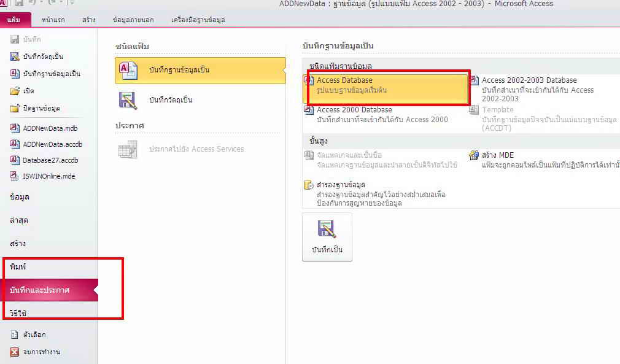Open recent file Database27.accdb
Image resolution: width=620 pixels, height=364 pixels.
44,160
